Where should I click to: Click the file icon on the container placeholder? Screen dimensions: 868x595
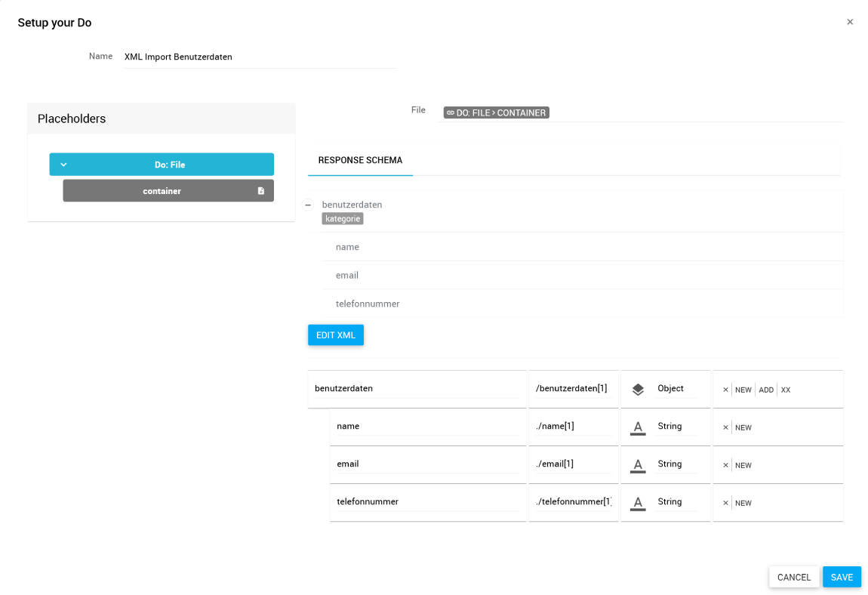[x=261, y=191]
